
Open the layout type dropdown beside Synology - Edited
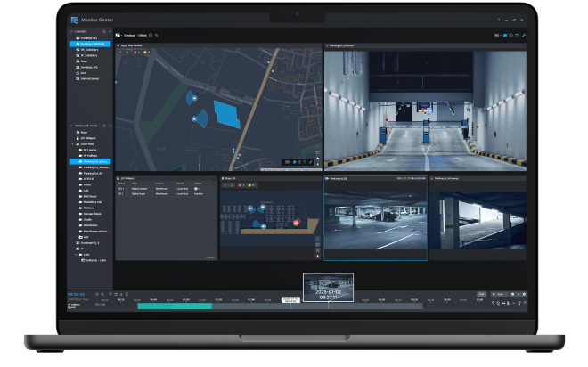point(118,36)
